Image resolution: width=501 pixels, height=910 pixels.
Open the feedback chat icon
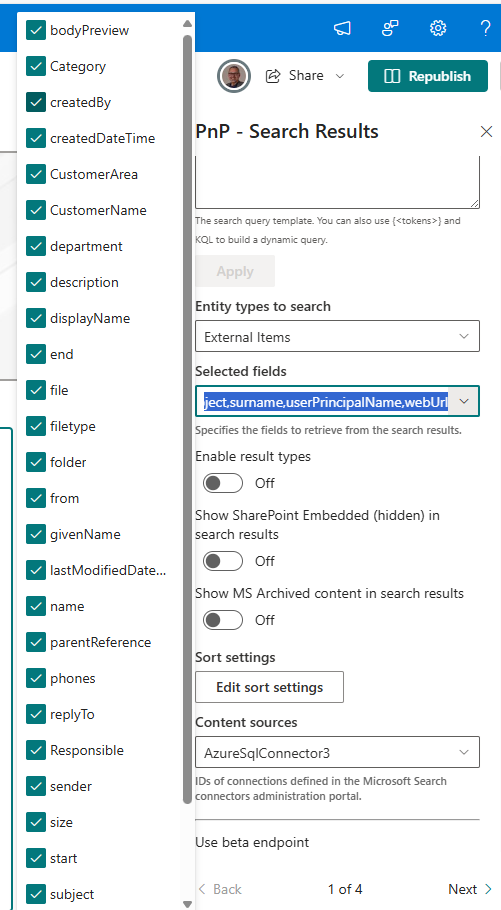(x=390, y=28)
